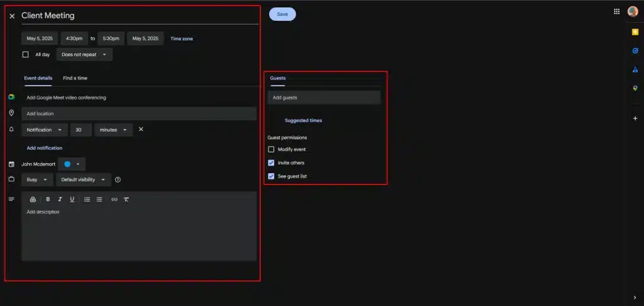Screen dimensions: 644x306
Task: Click the bold formatting icon in description
Action: (x=48, y=200)
